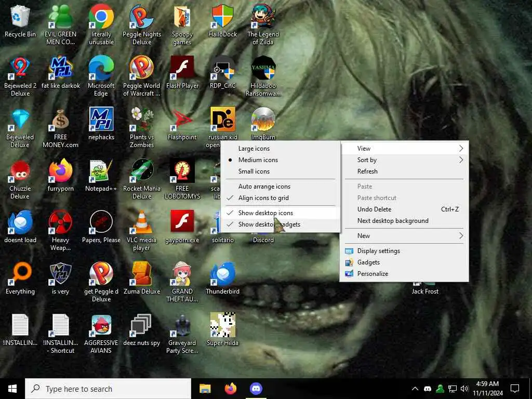532x399 pixels.
Task: Open Discord from the taskbar
Action: pyautogui.click(x=256, y=389)
